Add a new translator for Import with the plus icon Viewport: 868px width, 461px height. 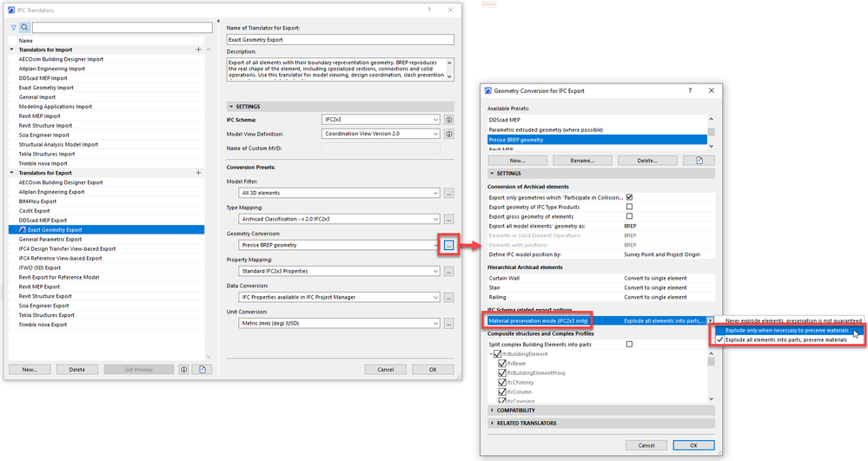(x=198, y=49)
